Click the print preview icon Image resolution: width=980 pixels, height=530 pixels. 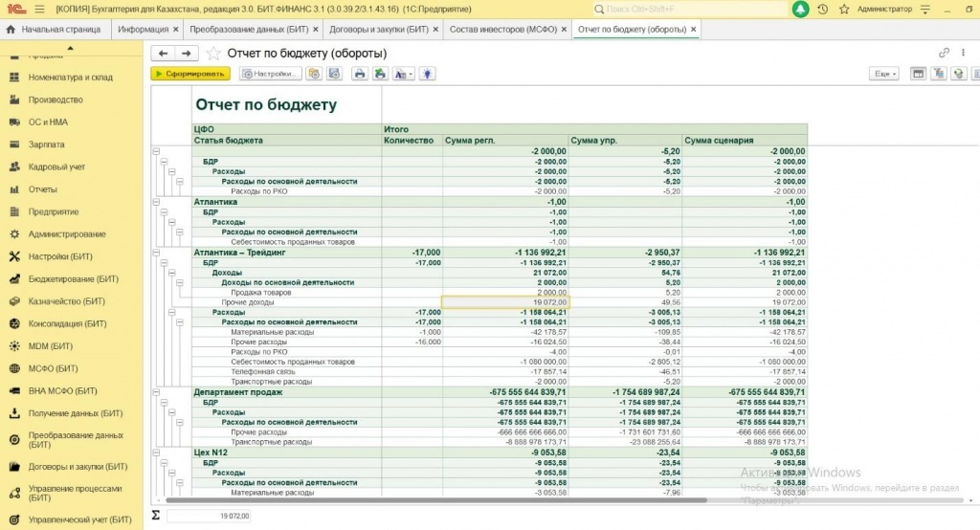(x=380, y=74)
